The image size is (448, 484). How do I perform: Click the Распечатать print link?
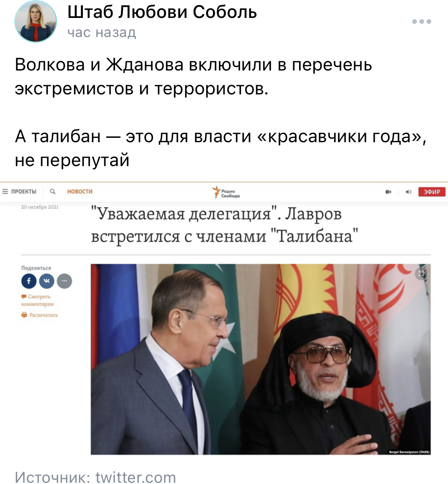click(39, 315)
